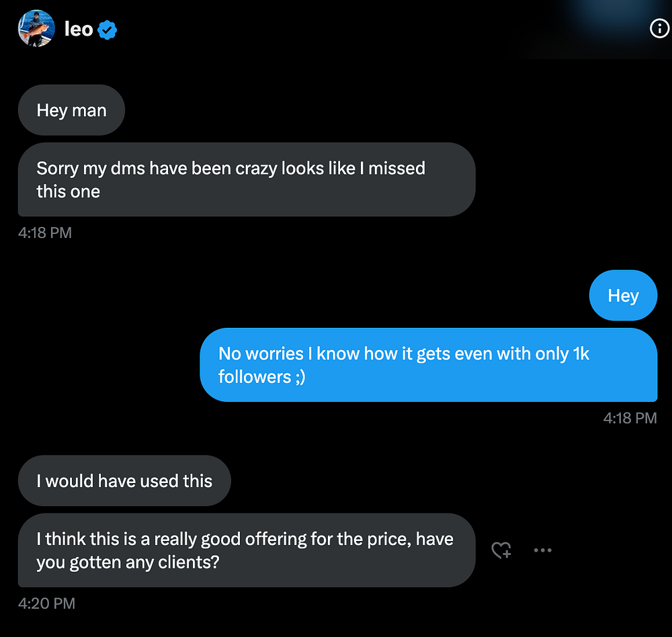Click the blue verified badge beside leo

[108, 30]
